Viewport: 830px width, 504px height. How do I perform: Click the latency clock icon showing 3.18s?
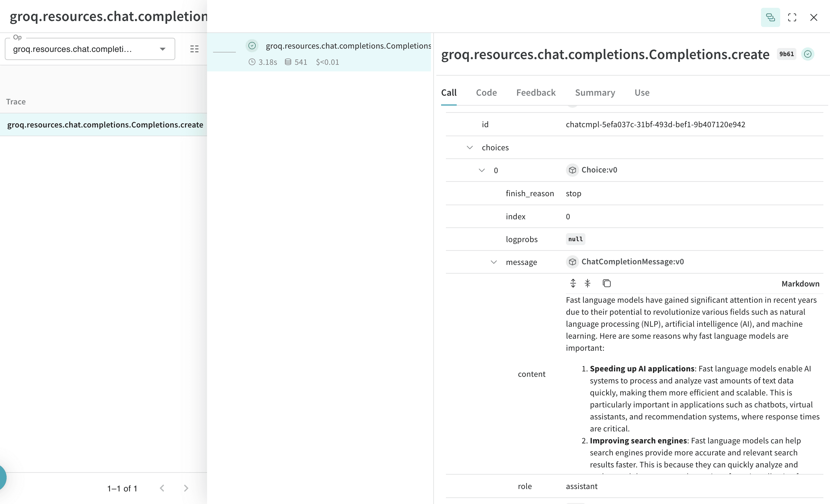(252, 62)
